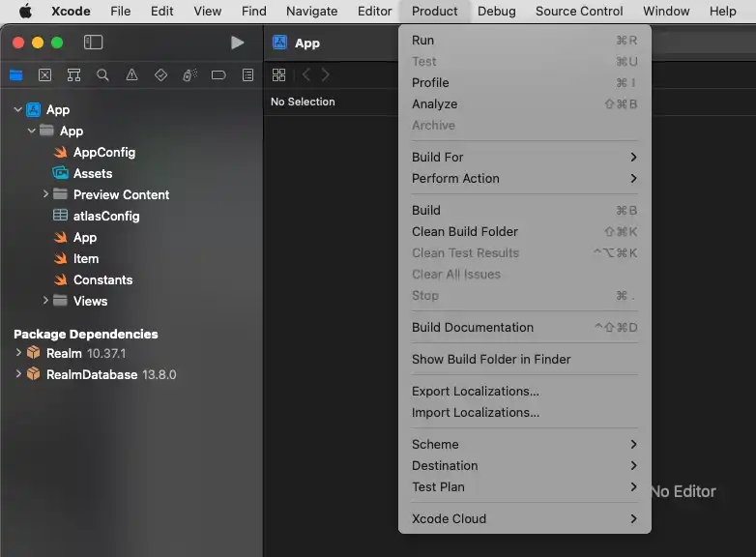This screenshot has width=756, height=557.
Task: Click the Find navigator magnifier icon
Action: click(x=102, y=75)
